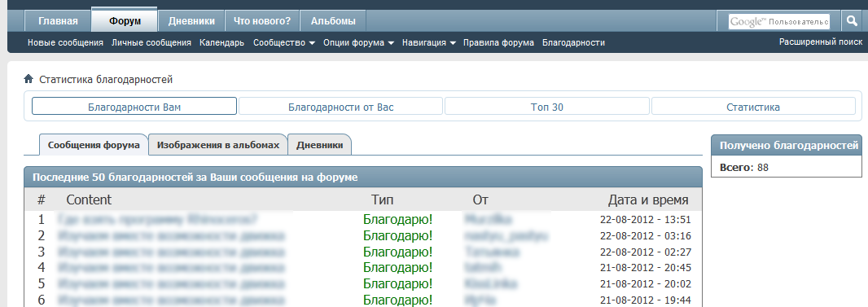Click date 21-08-2012 - 20:45
This screenshot has width=868, height=307.
[x=646, y=268]
